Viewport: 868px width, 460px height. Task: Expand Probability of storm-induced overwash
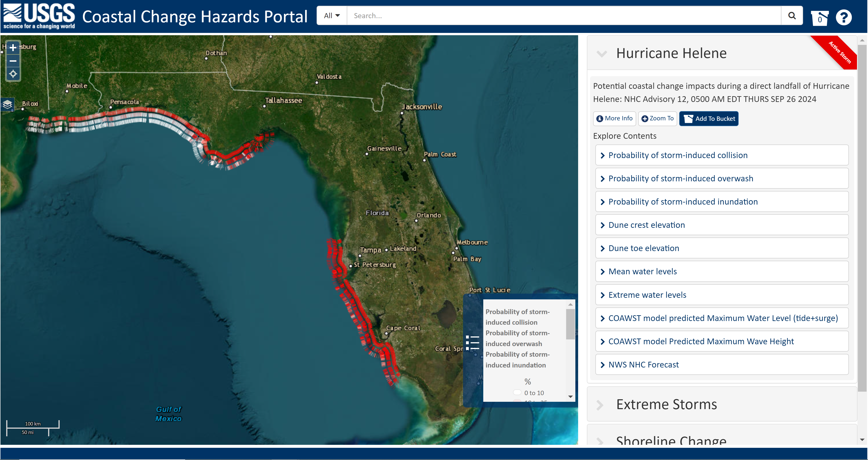(680, 179)
